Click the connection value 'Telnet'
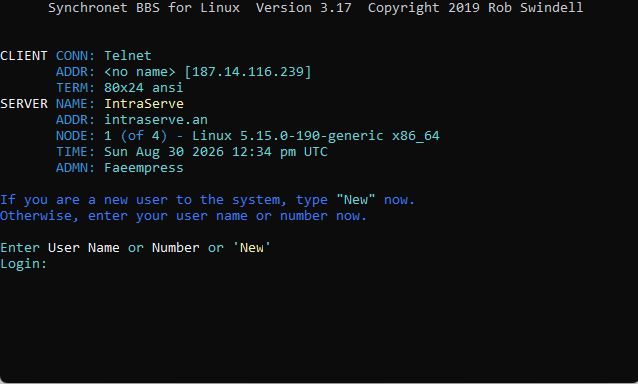This screenshot has width=638, height=384. click(128, 56)
